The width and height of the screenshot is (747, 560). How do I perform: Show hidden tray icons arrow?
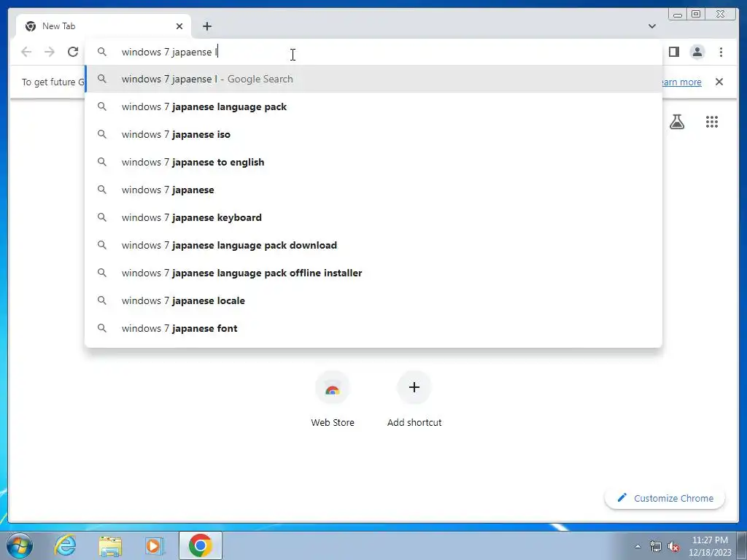pos(638,546)
